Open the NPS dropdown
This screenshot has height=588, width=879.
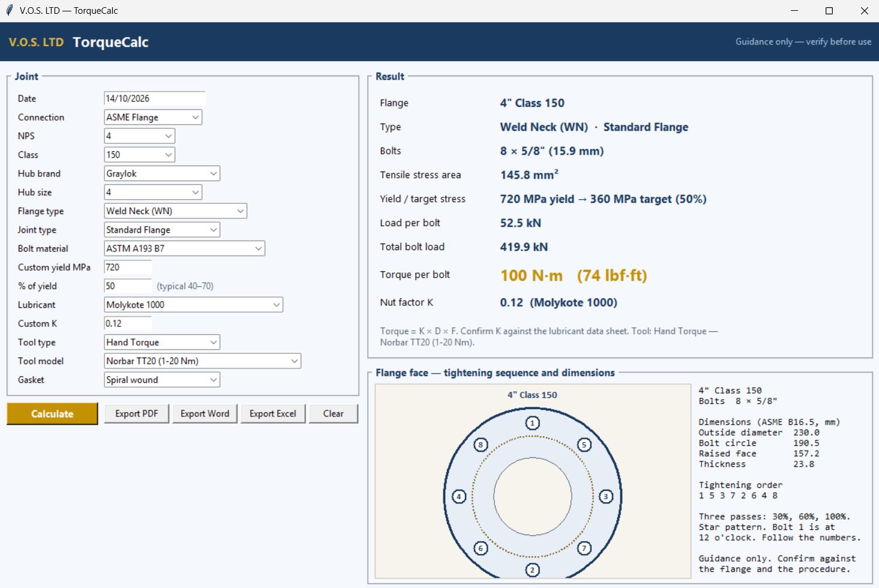(139, 136)
